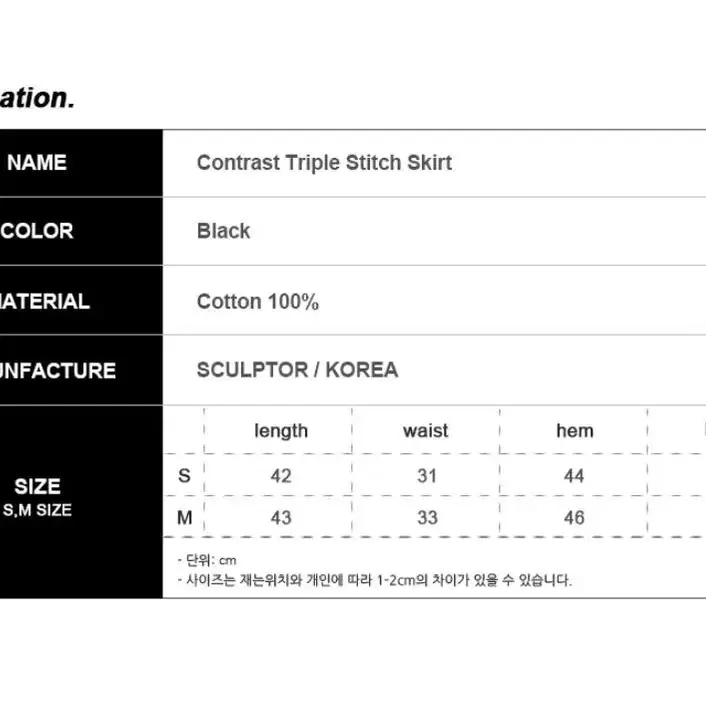The width and height of the screenshot is (706, 706).
Task: Click the NAME label cell
Action: 81,163
